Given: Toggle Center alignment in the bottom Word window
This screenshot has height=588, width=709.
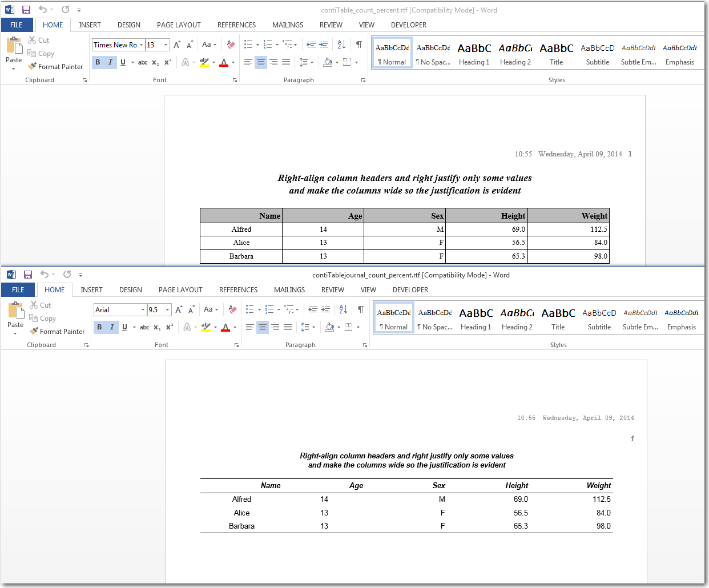Looking at the screenshot, I should pyautogui.click(x=262, y=327).
